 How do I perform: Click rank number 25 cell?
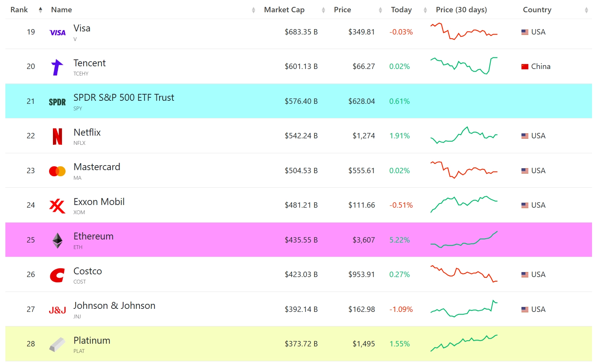click(x=31, y=240)
